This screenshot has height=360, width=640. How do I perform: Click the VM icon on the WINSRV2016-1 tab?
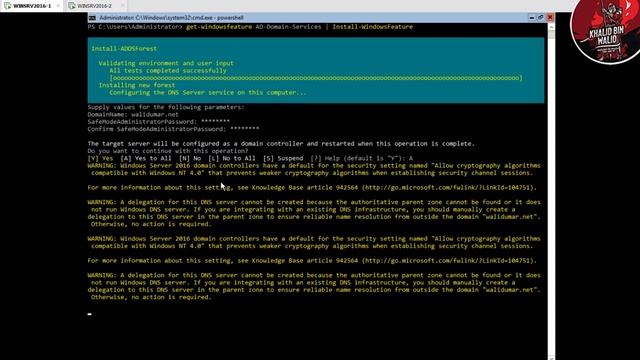(x=8, y=6)
